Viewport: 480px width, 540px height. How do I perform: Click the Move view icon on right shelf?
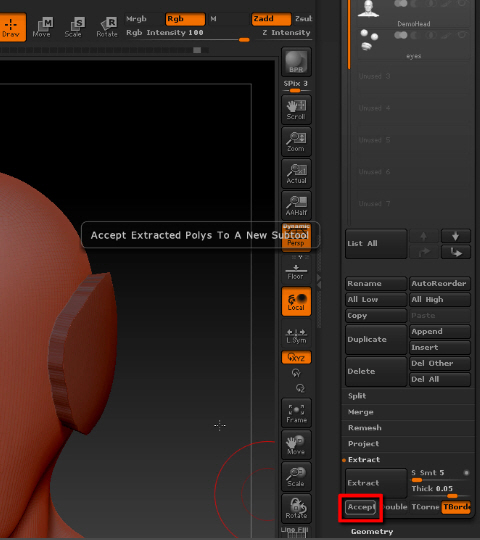[296, 445]
